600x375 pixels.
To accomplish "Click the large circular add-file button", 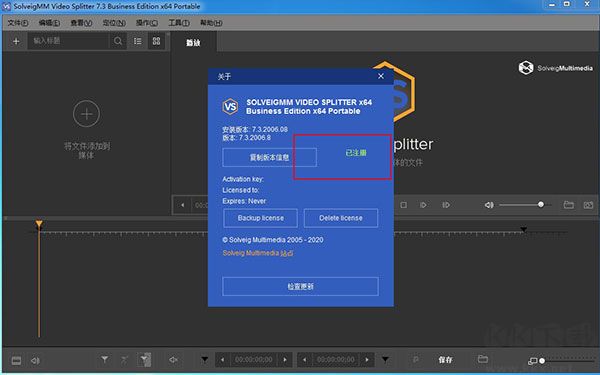I will coord(86,114).
